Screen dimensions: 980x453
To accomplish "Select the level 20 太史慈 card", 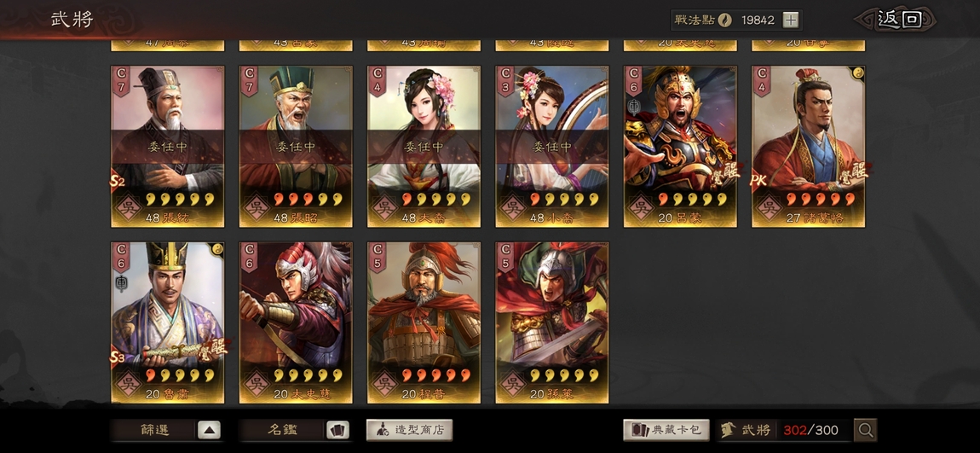I will [296, 322].
